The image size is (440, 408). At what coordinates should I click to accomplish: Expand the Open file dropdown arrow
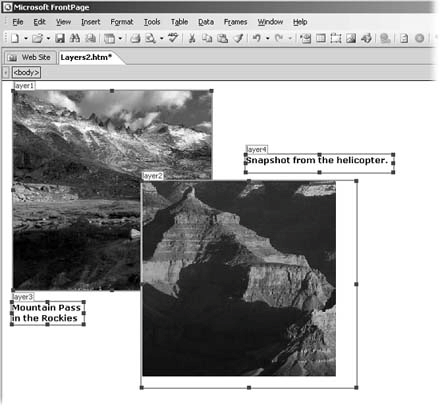[x=48, y=39]
